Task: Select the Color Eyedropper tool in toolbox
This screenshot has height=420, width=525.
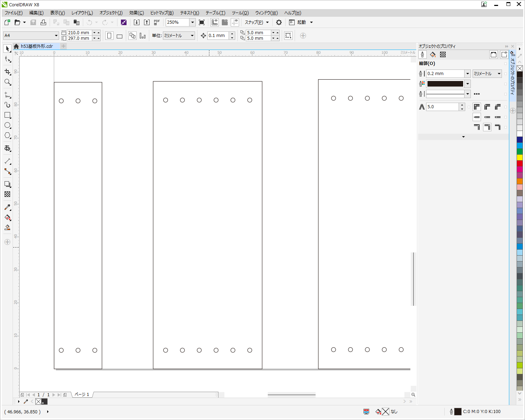Action: [7, 207]
